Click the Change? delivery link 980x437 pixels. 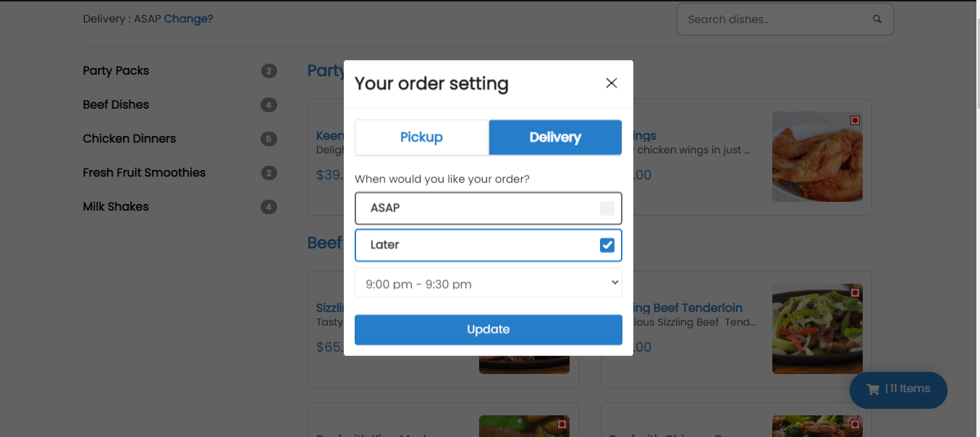188,19
